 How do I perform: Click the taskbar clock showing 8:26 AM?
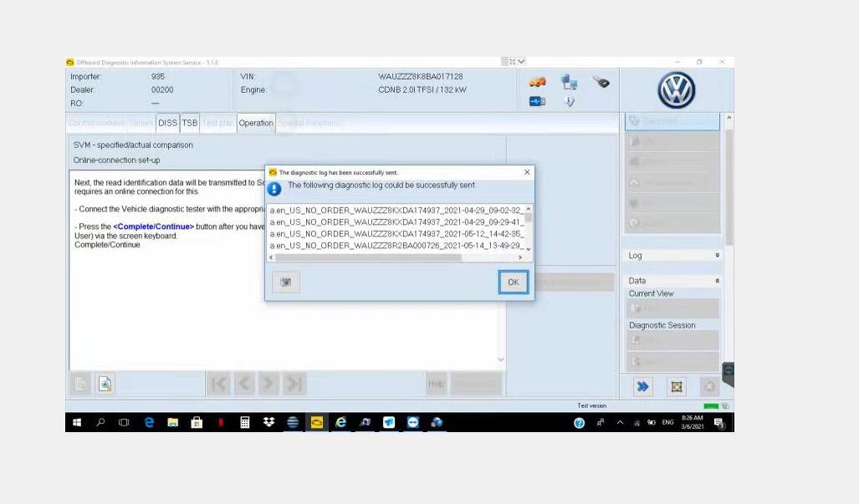[x=693, y=422]
